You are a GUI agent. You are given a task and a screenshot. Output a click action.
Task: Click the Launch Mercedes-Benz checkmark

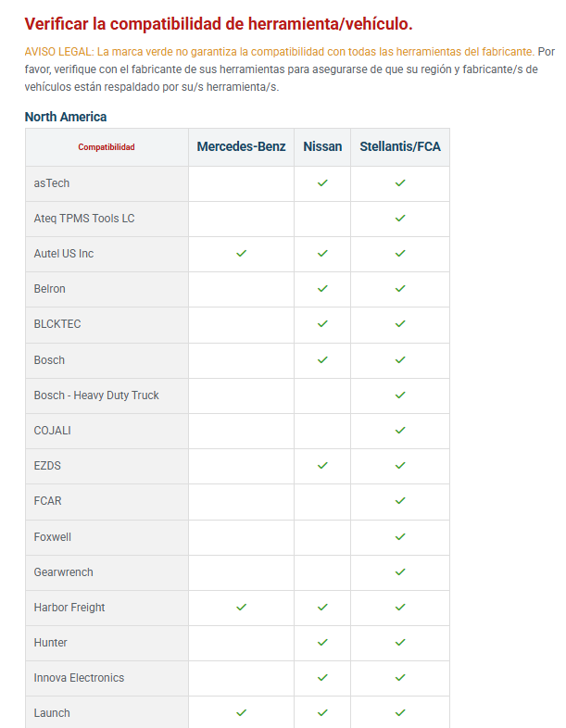click(241, 713)
